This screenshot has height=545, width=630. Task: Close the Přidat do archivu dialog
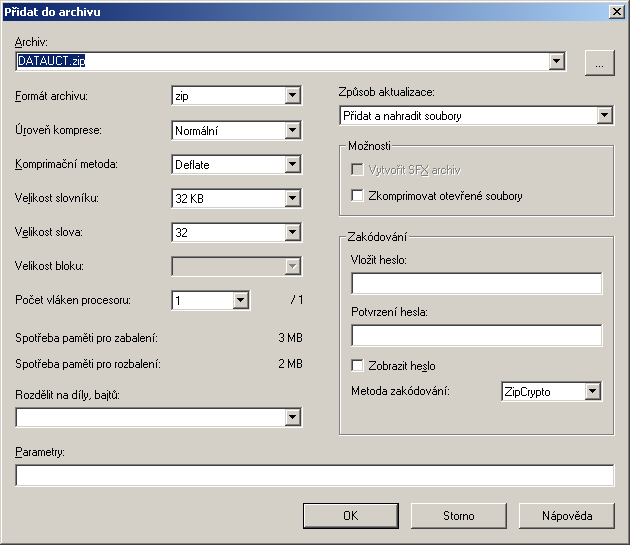coord(616,12)
